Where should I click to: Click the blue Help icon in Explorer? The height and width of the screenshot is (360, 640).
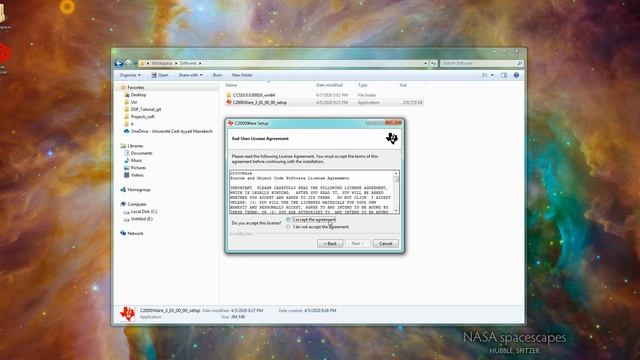click(x=516, y=75)
